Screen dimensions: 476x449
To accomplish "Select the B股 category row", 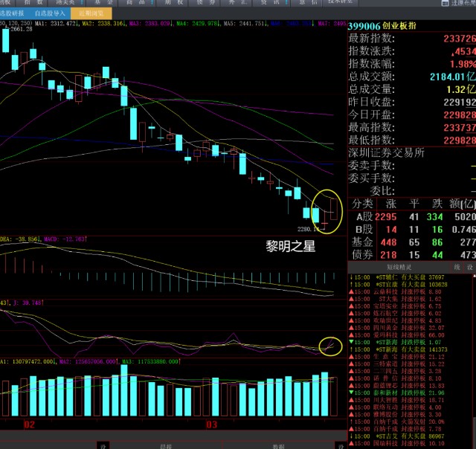I will [363, 230].
